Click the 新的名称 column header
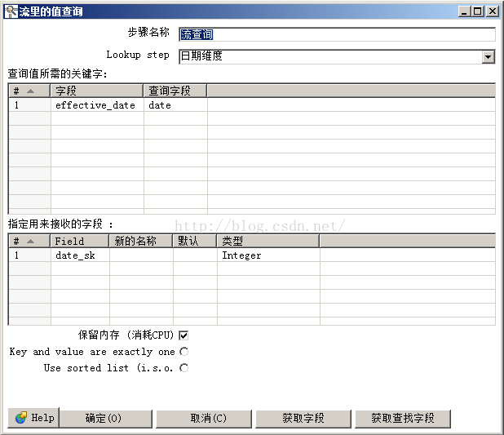 141,241
